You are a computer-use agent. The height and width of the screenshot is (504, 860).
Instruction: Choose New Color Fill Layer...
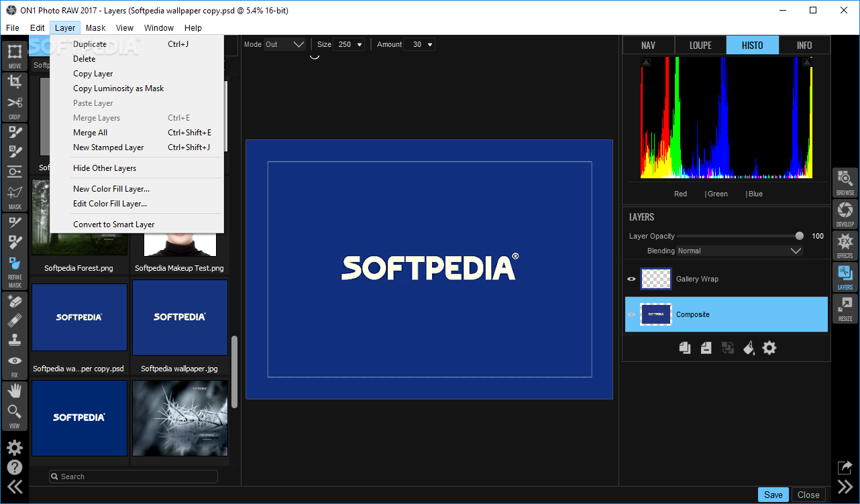(137, 189)
